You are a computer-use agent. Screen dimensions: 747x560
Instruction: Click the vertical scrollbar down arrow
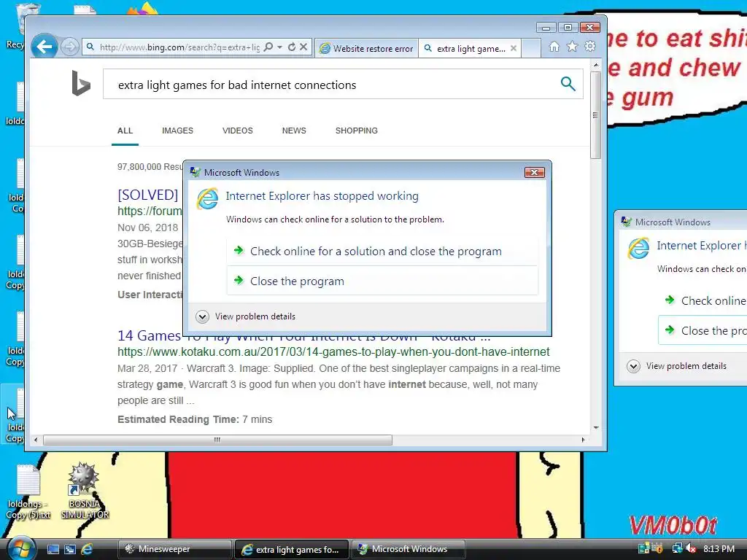(x=595, y=427)
